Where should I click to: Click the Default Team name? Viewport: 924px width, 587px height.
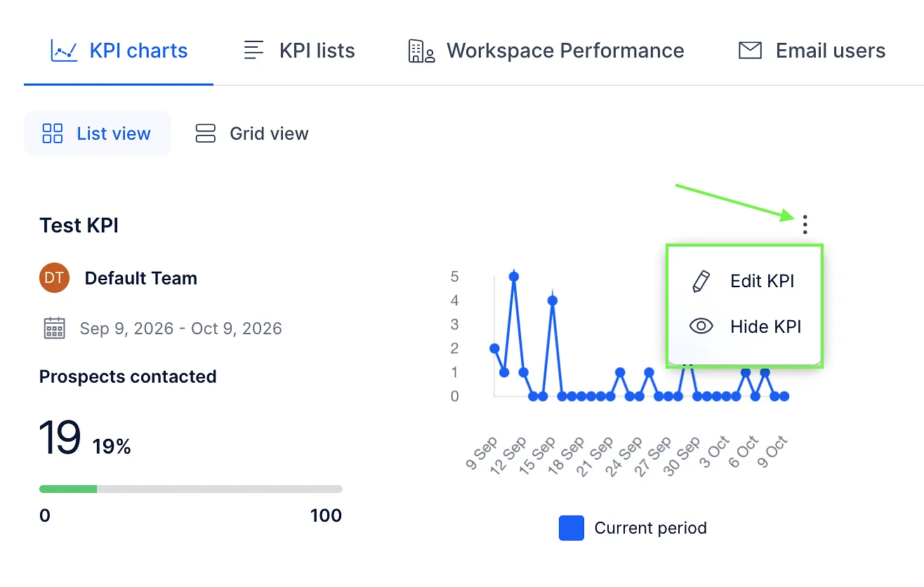coord(141,278)
